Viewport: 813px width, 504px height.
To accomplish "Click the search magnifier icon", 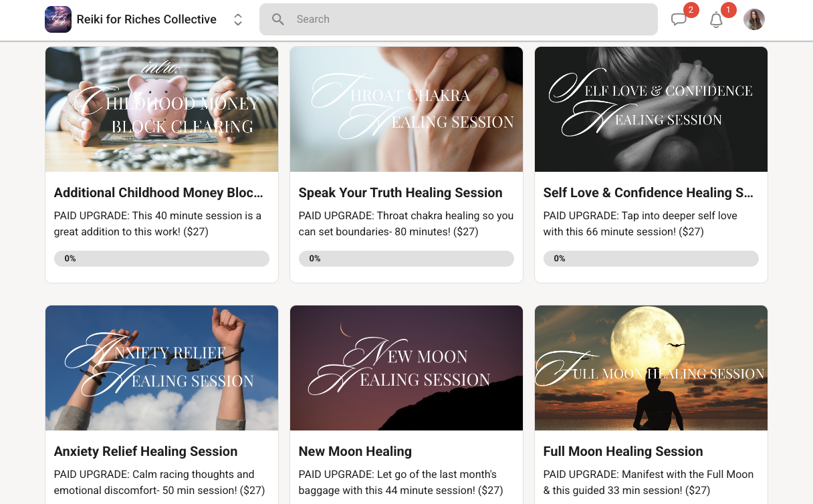I will click(x=278, y=19).
